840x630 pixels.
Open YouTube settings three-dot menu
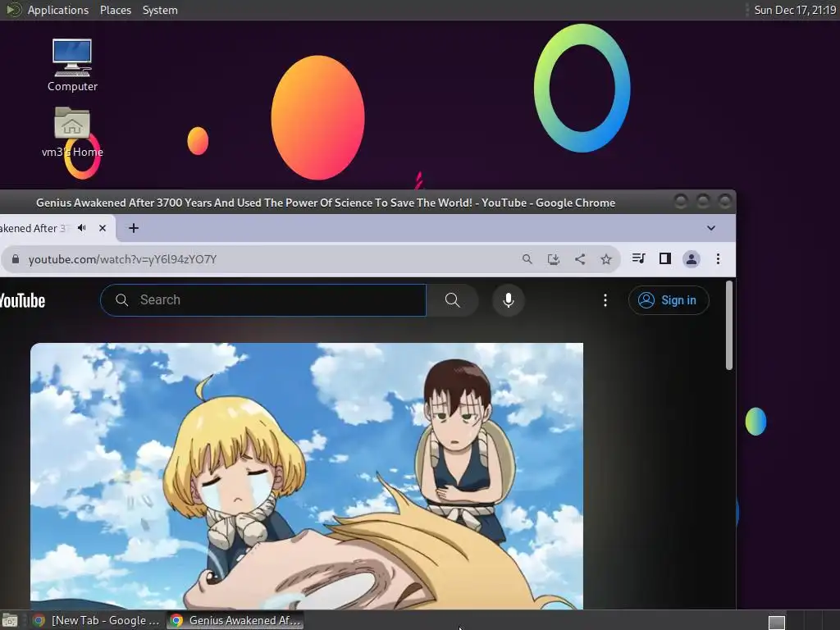click(x=605, y=300)
